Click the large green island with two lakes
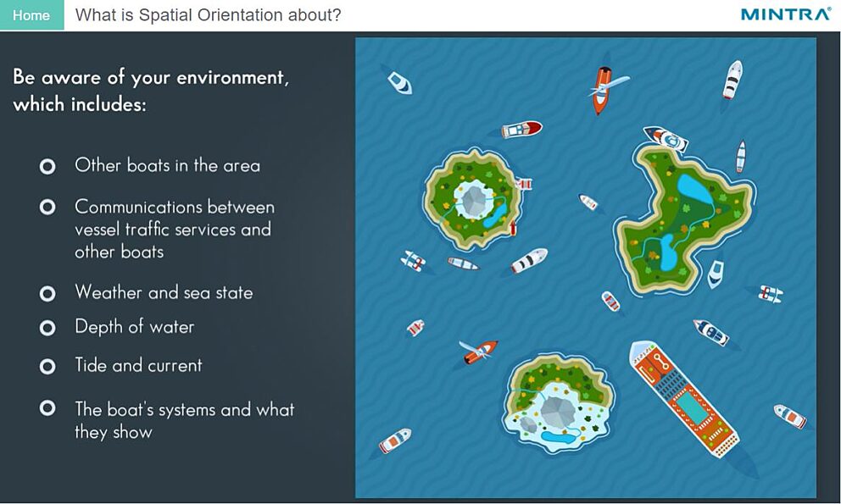This screenshot has height=504, width=841. [685, 219]
